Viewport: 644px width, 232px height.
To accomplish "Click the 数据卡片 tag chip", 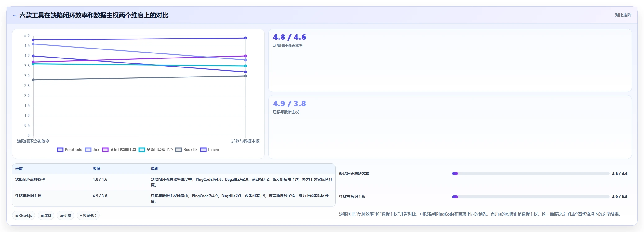I will click(x=88, y=216).
